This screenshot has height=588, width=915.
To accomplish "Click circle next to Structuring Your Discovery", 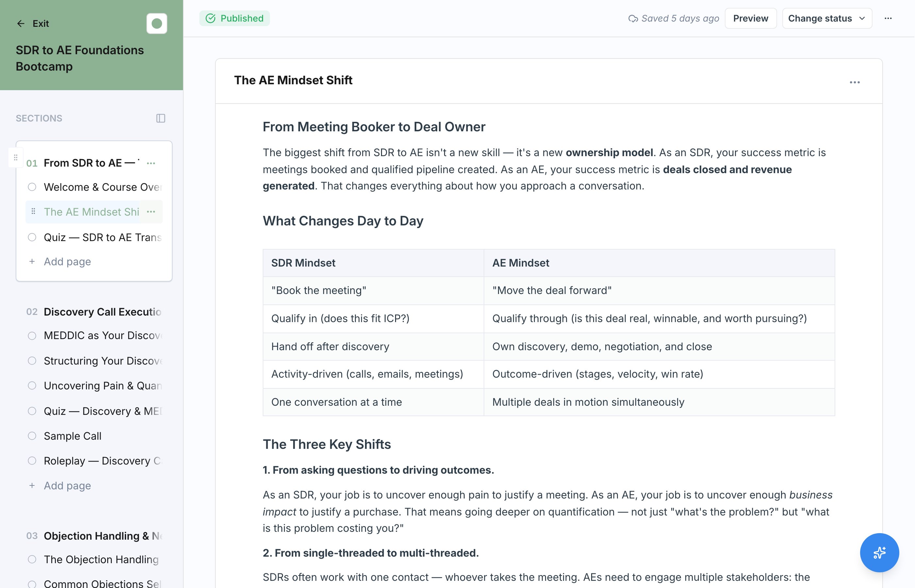I will 32,361.
